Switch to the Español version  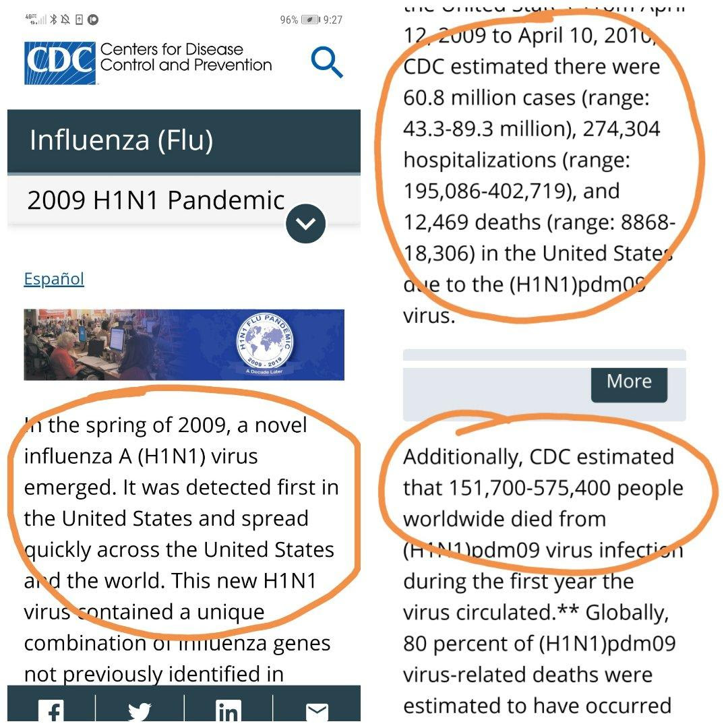pyautogui.click(x=54, y=278)
